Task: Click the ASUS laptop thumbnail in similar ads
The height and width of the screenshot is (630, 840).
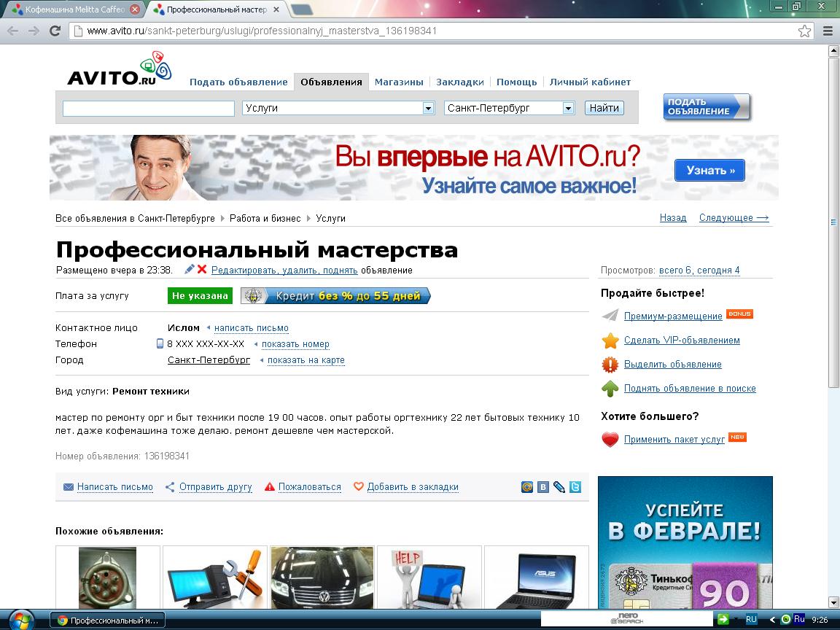Action: pos(537,577)
